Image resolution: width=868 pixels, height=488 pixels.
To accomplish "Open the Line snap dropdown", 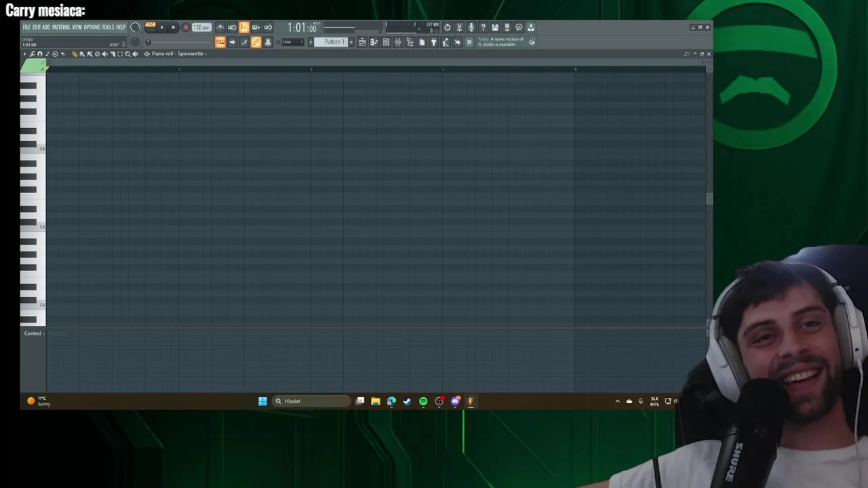I will point(293,42).
